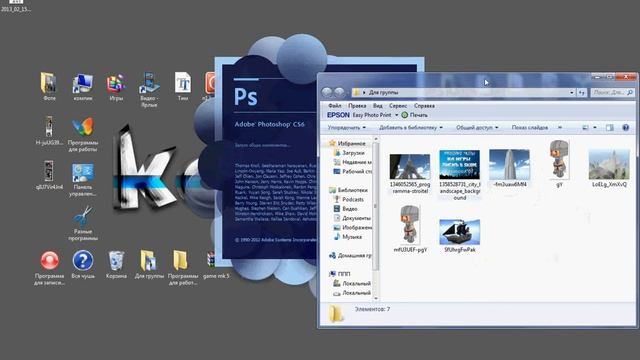Select the Игры desktop icon
This screenshot has width=640, height=360.
[x=116, y=87]
